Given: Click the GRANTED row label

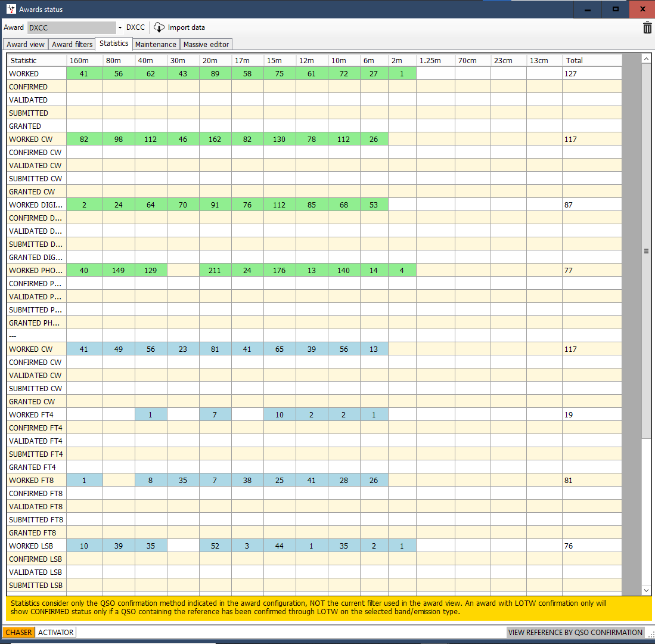Looking at the screenshot, I should 37,126.
